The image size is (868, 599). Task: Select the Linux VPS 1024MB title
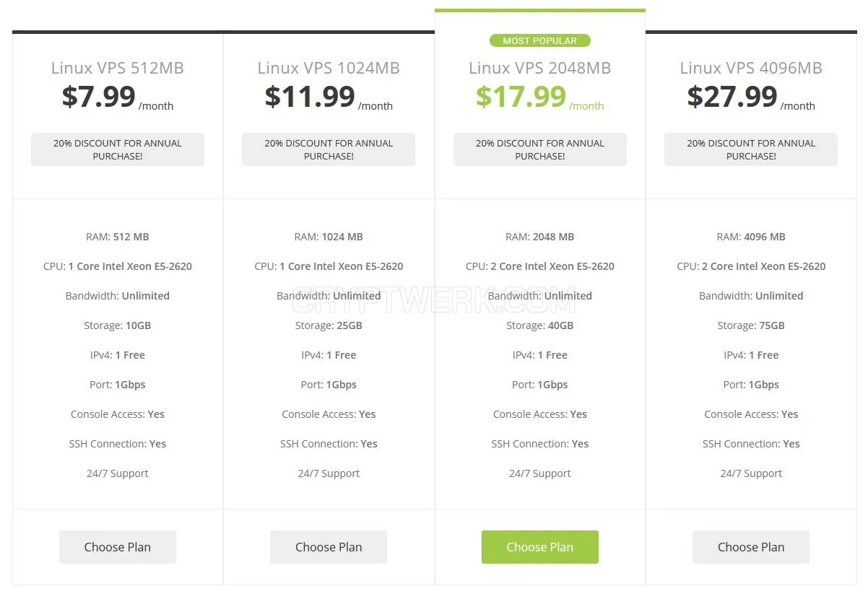tap(329, 68)
